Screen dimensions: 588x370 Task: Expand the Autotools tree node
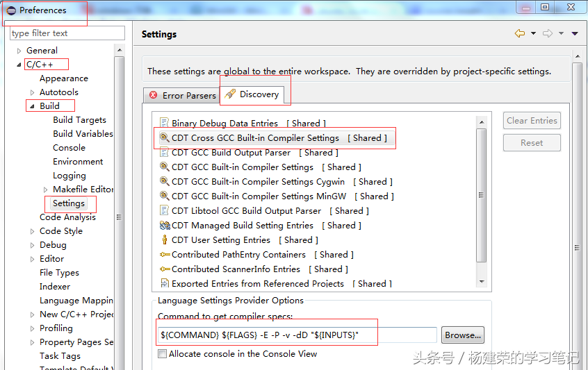click(x=32, y=92)
